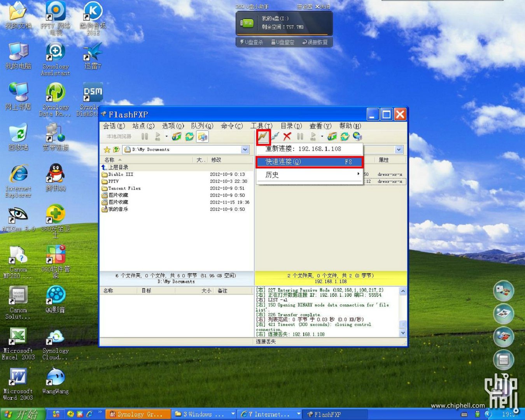Click the 上层目录 parent directory row
Image resolution: width=525 pixels, height=420 pixels.
coord(176,167)
